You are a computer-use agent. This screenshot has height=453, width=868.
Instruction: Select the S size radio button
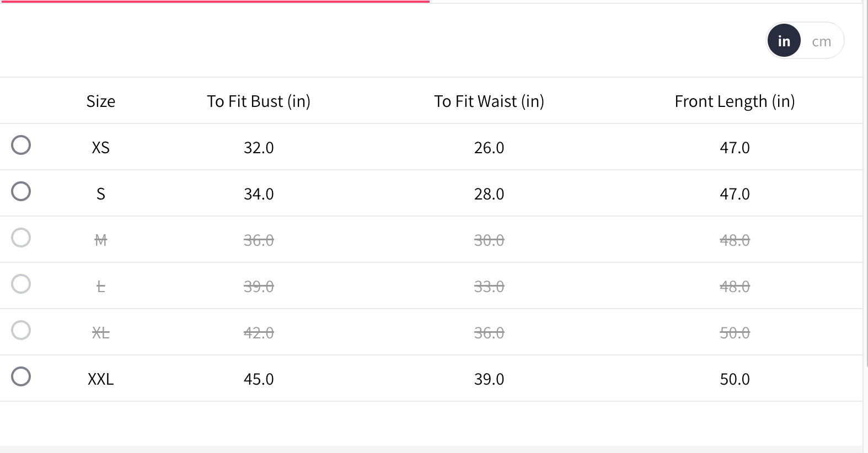[x=21, y=191]
